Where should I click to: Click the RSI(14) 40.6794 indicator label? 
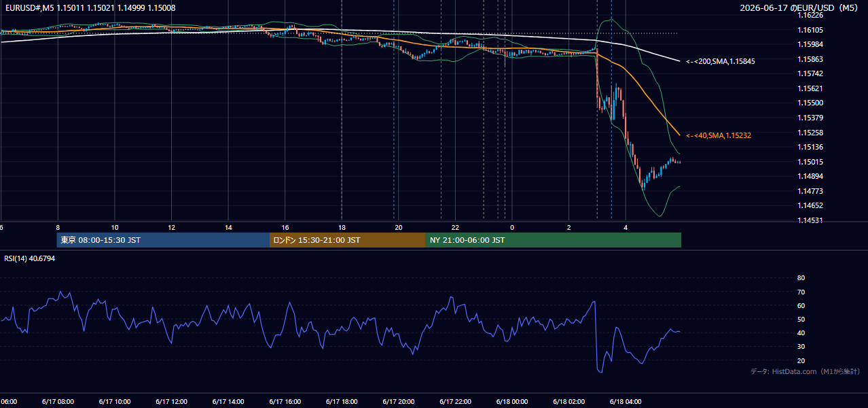coord(30,258)
